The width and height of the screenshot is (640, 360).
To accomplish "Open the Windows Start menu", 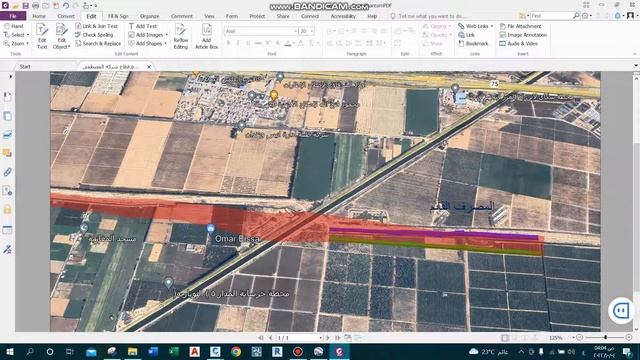I will pyautogui.click(x=9, y=351).
